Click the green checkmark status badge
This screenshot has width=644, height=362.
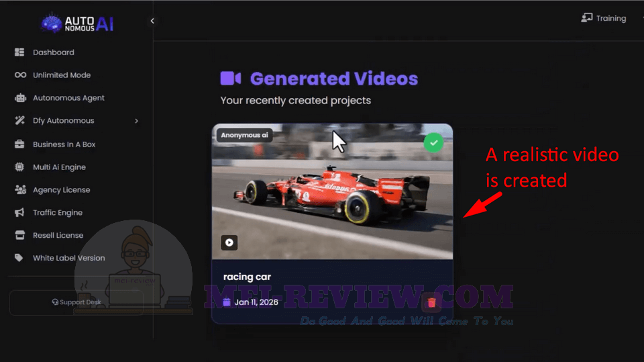434,143
